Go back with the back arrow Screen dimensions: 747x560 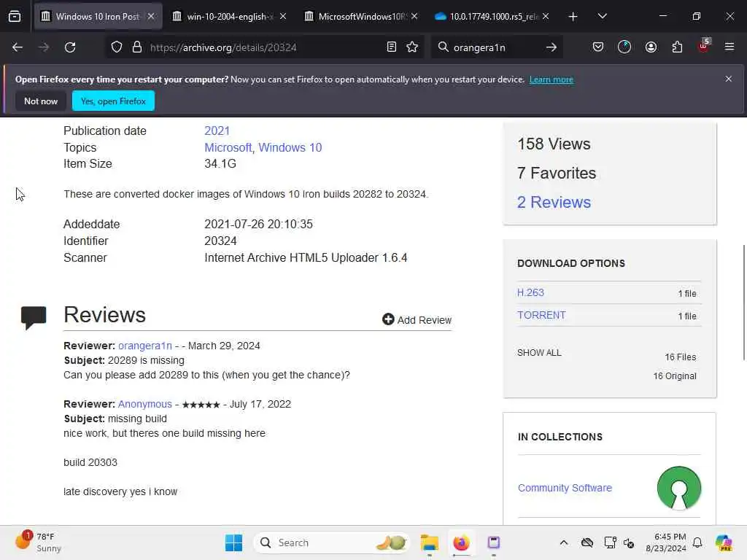point(18,47)
